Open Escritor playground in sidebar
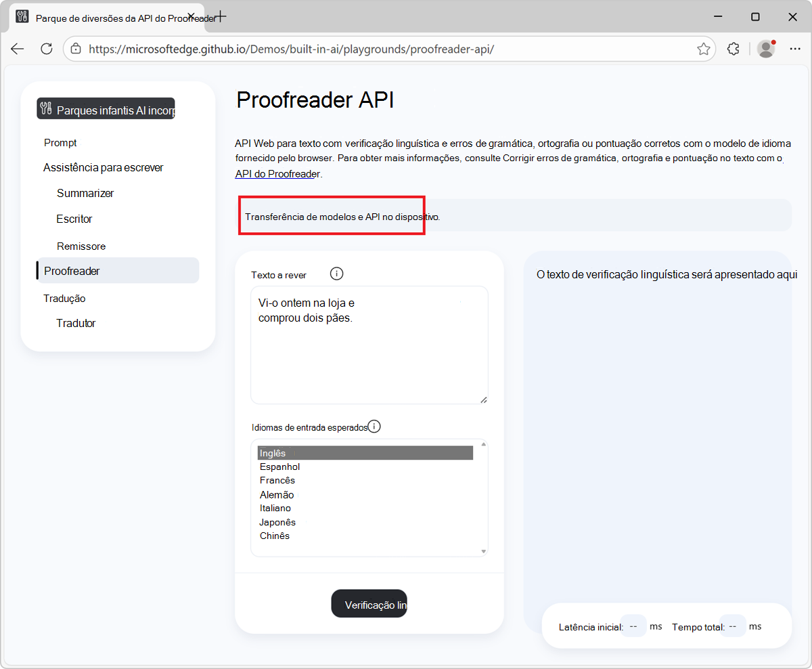The height and width of the screenshot is (669, 812). (x=74, y=219)
